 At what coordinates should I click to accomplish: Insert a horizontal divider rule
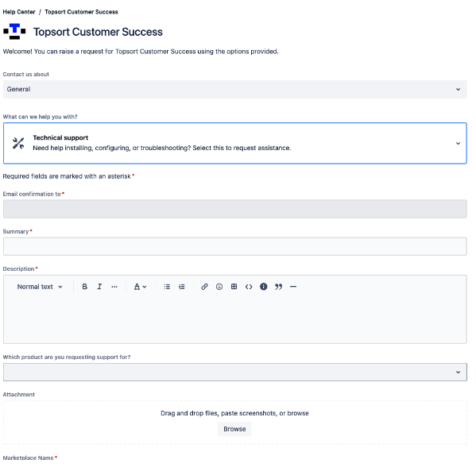(x=293, y=287)
